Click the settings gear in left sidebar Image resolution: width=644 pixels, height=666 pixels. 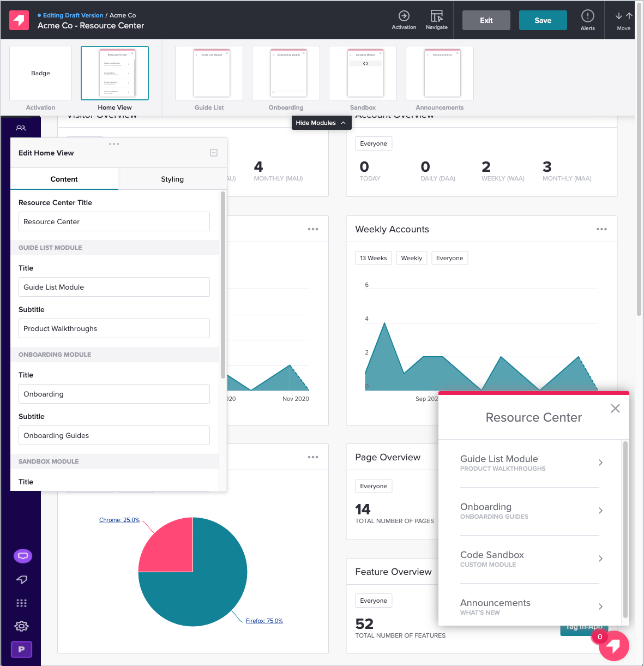click(21, 626)
